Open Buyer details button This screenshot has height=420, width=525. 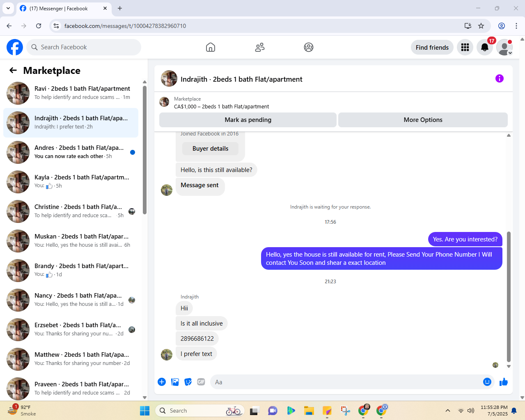click(x=210, y=149)
